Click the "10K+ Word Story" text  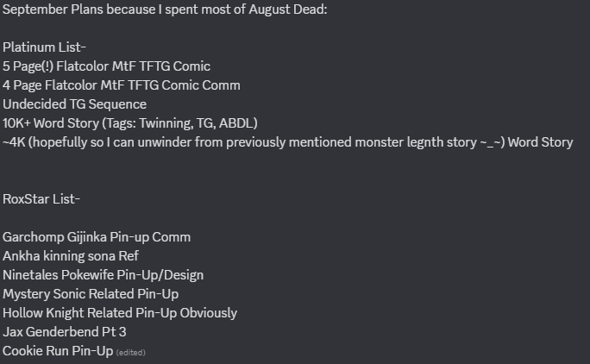coord(55,123)
